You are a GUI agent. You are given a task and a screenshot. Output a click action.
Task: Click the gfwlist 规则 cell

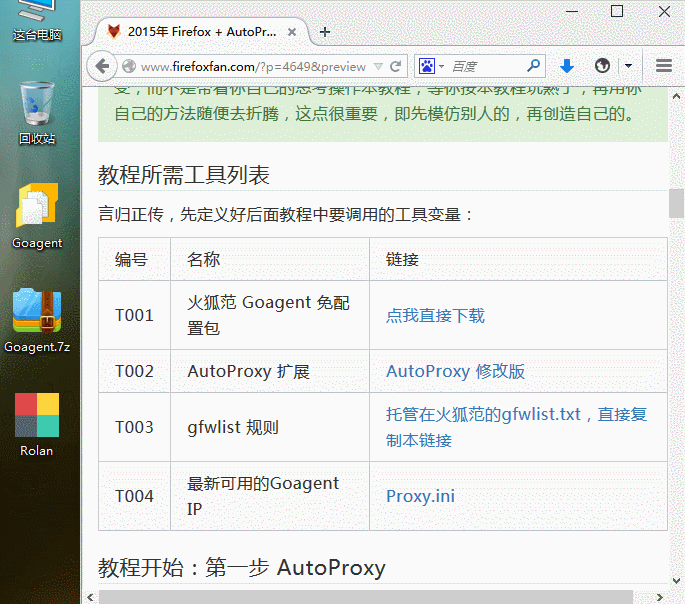[x=270, y=427]
